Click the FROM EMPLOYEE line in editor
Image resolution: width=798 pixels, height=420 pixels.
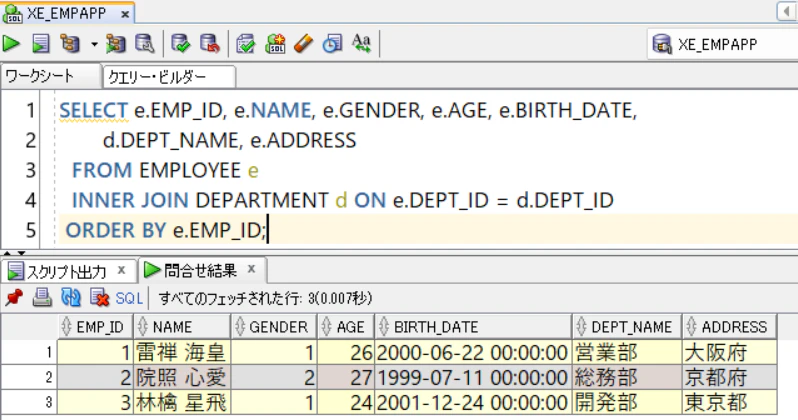165,171
